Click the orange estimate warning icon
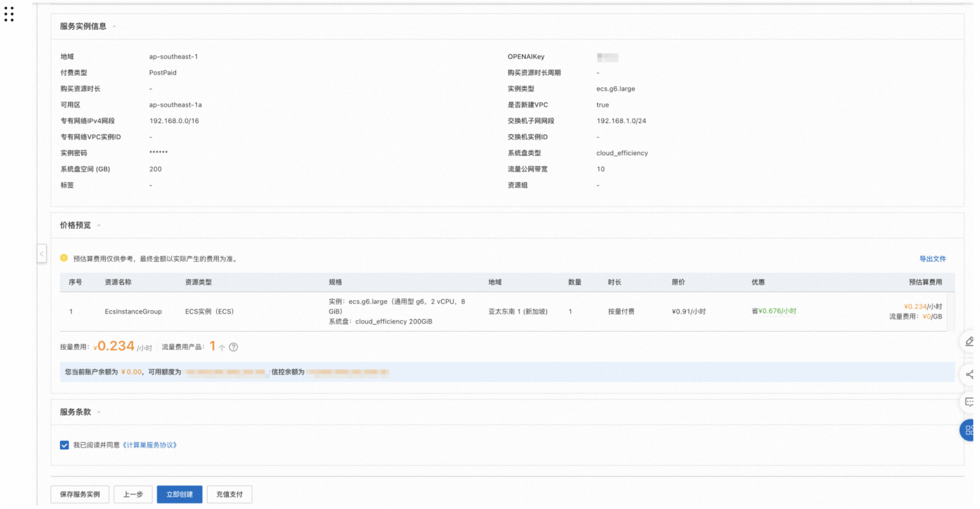This screenshot has width=980, height=509. coord(64,258)
